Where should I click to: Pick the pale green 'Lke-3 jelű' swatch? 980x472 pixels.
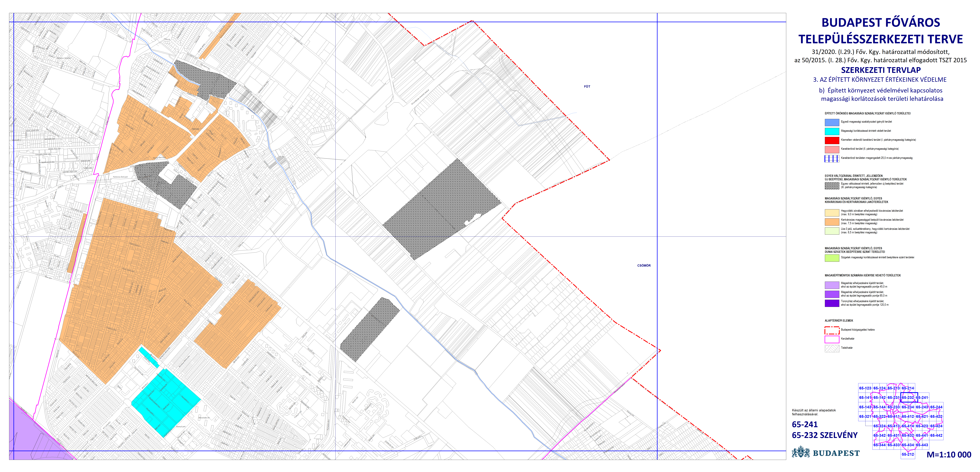point(832,231)
